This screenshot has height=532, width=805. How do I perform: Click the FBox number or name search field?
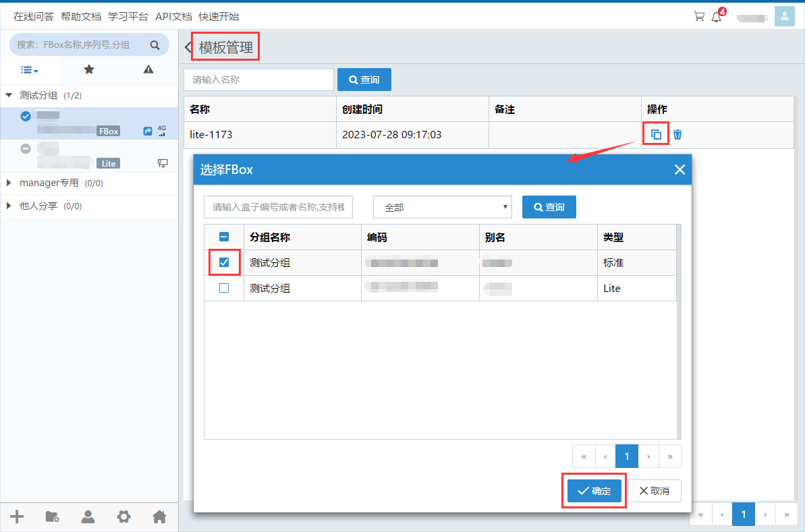point(278,207)
